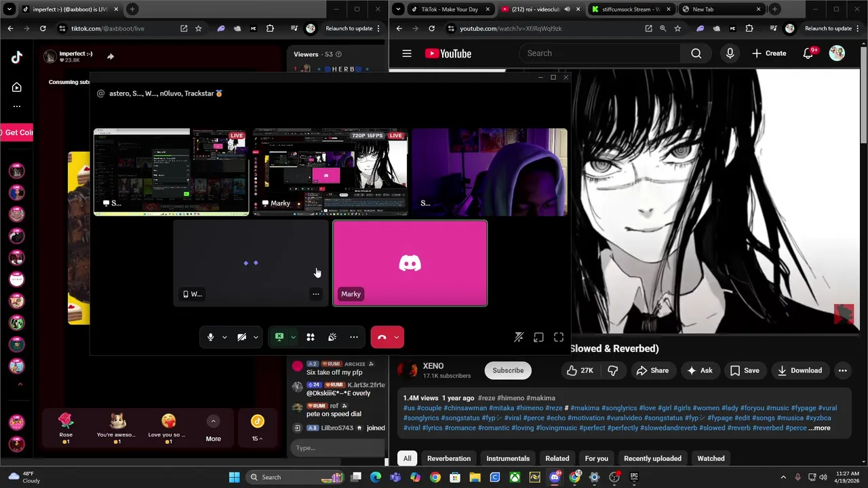Viewport: 868px width, 488px height.
Task: Open Discord activities launcher icon
Action: (311, 337)
